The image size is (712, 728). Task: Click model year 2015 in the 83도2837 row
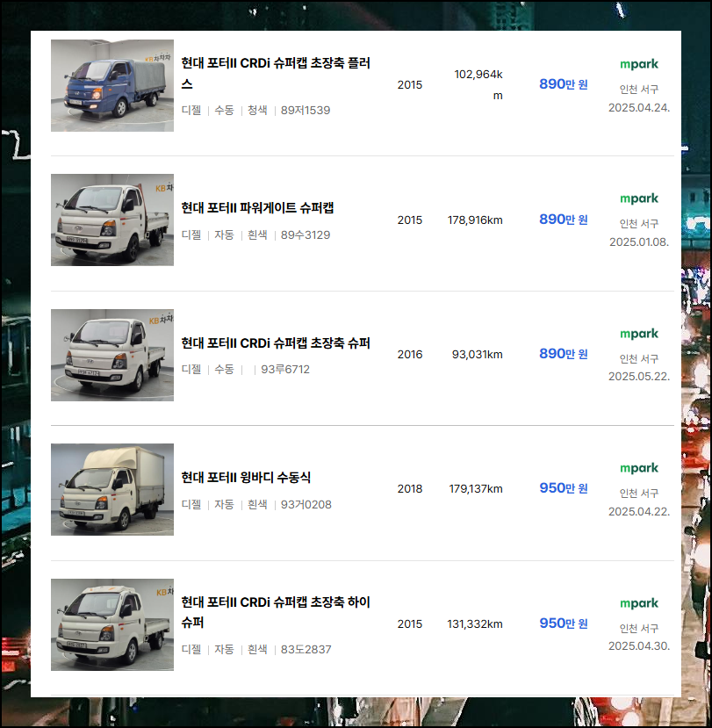pos(410,624)
